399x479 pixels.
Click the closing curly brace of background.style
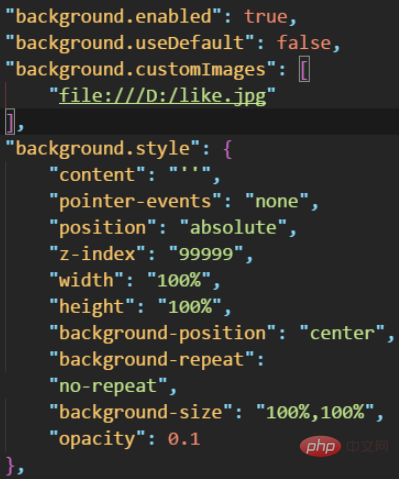tap(11, 465)
